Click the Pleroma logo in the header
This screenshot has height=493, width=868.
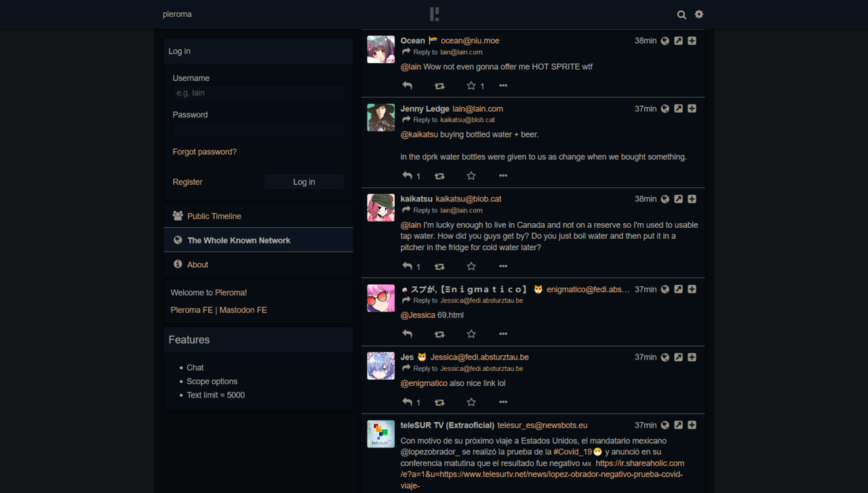pyautogui.click(x=435, y=14)
